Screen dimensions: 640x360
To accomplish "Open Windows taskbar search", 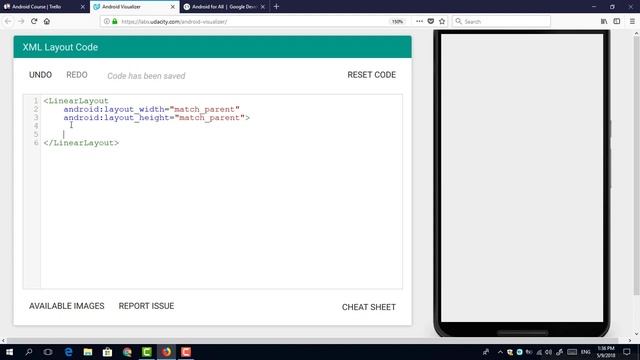I will pos(29,352).
